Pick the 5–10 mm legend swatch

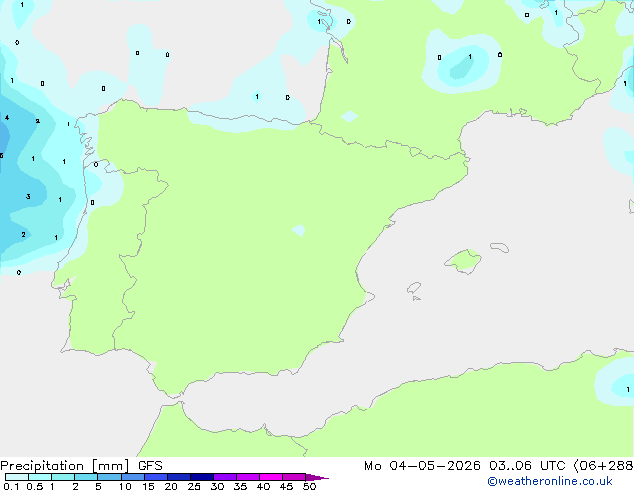pyautogui.click(x=109, y=477)
